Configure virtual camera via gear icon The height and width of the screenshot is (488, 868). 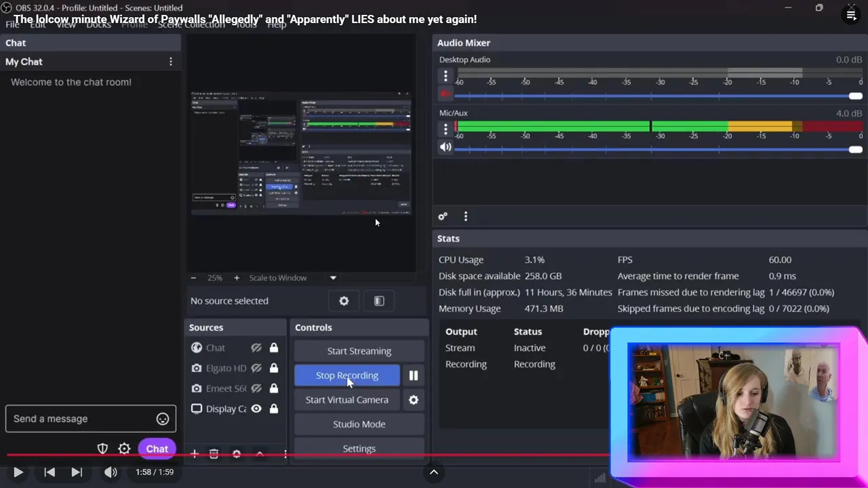coord(414,400)
